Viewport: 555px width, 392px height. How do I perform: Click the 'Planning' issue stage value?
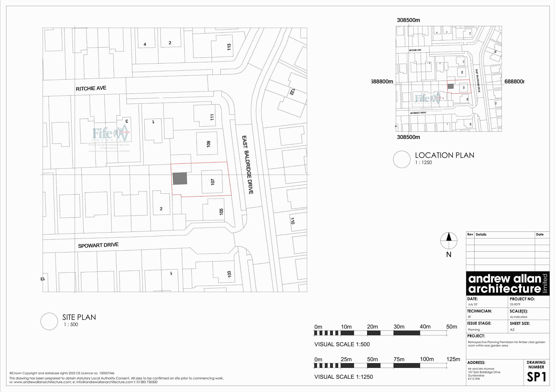pyautogui.click(x=474, y=330)
